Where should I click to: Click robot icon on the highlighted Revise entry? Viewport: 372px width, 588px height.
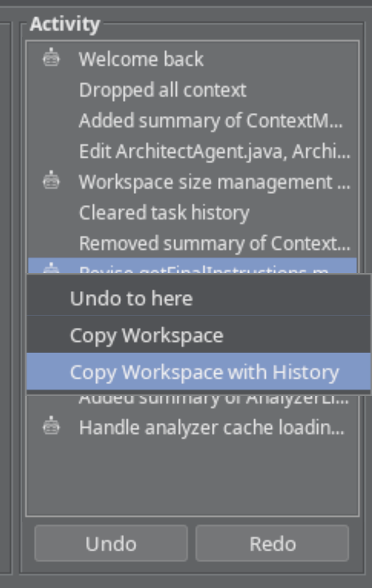click(52, 268)
